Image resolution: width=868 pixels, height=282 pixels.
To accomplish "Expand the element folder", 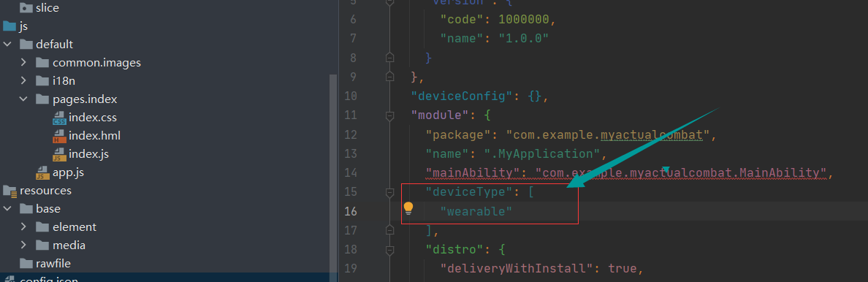I will click(23, 227).
